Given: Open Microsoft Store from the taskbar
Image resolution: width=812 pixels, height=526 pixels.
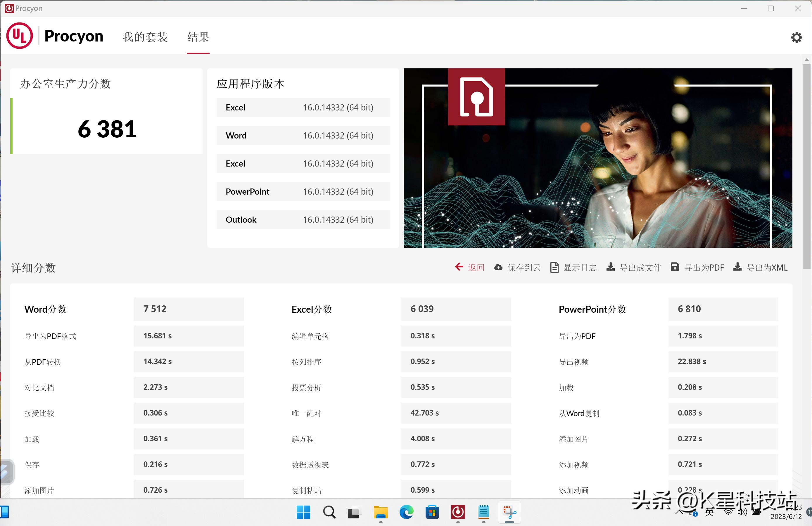Looking at the screenshot, I should coord(432,512).
